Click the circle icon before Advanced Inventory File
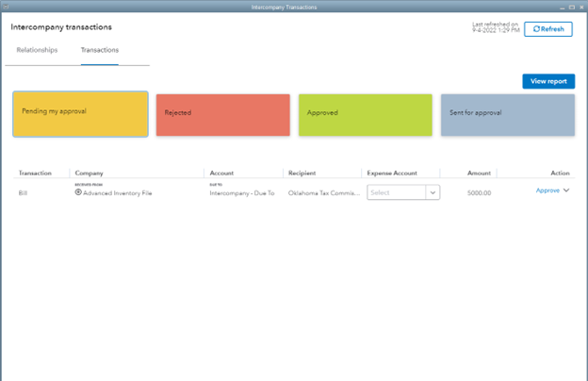Viewport: 588px width, 381px height. (78, 192)
